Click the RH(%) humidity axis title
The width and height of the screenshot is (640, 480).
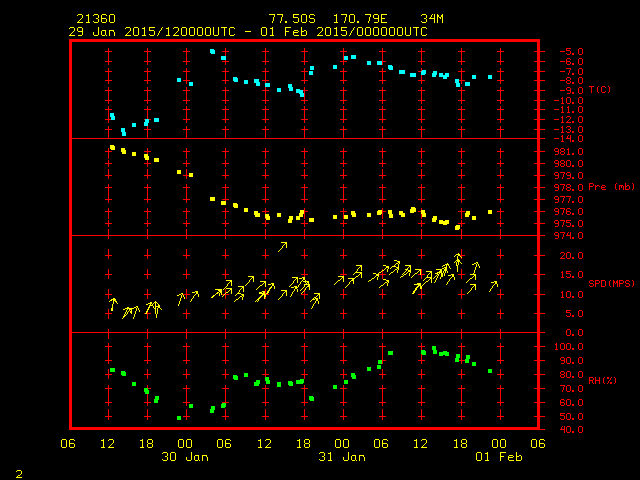point(602,380)
